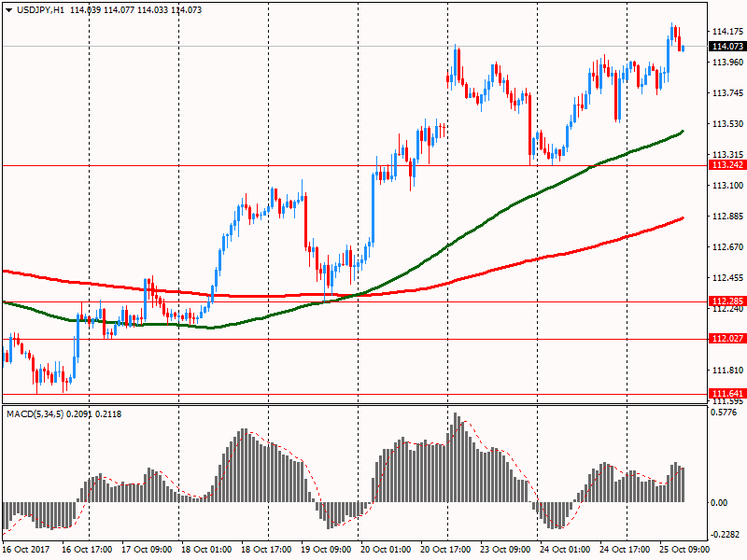The height and width of the screenshot is (560, 747).
Task: Select the price scale value 113.100
Action: 727,185
